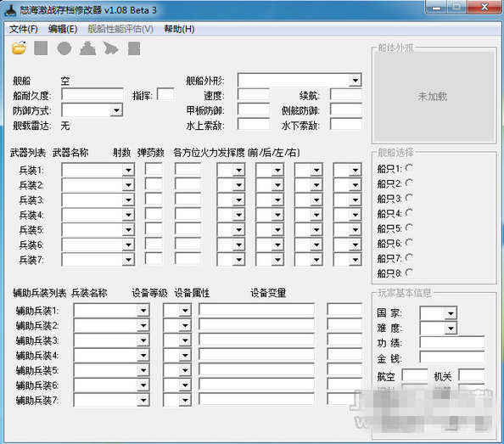Open the 编辑(E) menu
The image size is (504, 444).
tap(63, 29)
